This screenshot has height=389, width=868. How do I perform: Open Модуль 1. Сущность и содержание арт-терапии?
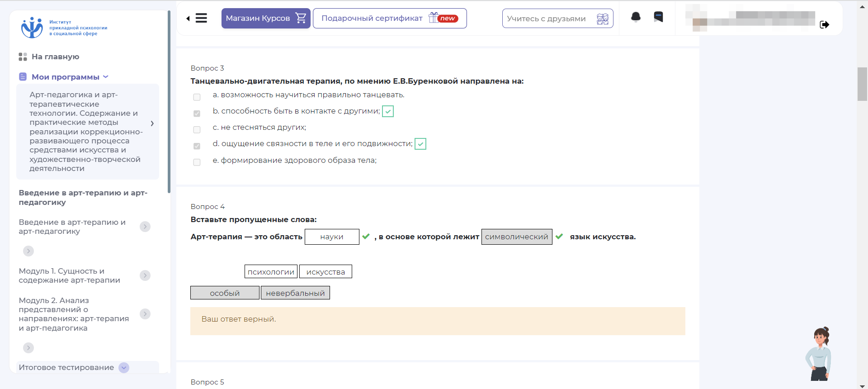click(x=70, y=275)
